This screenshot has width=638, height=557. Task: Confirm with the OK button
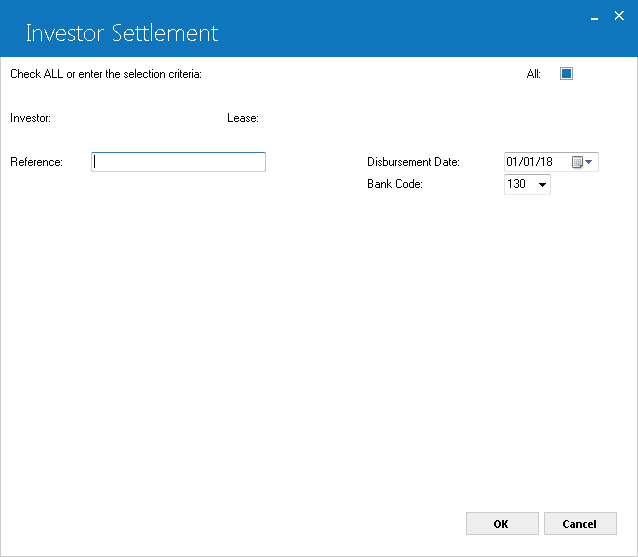coord(502,524)
